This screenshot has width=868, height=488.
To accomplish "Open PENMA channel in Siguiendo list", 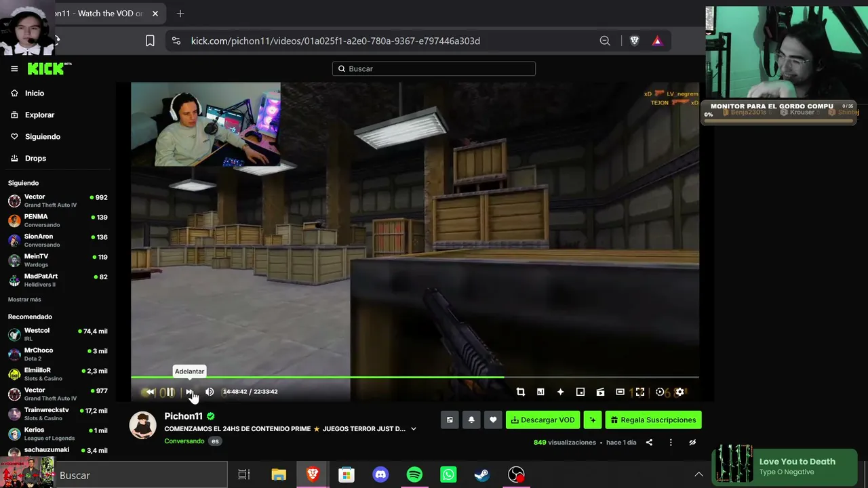I will (58, 221).
